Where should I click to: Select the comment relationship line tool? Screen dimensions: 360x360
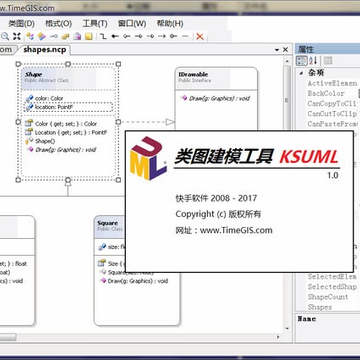pyautogui.click(x=185, y=36)
